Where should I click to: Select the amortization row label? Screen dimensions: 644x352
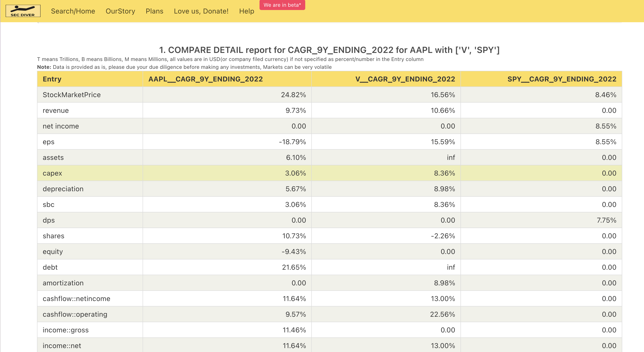[x=63, y=283]
